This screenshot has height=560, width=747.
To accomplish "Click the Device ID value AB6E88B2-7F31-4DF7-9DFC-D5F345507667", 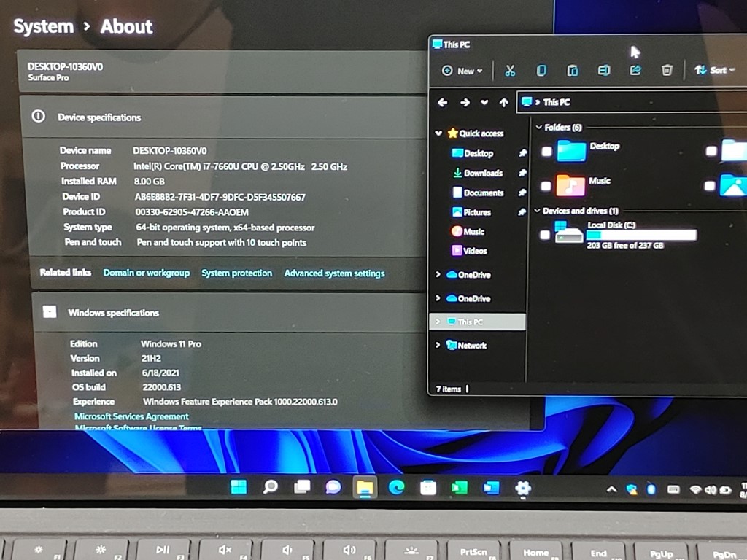I will pyautogui.click(x=220, y=197).
